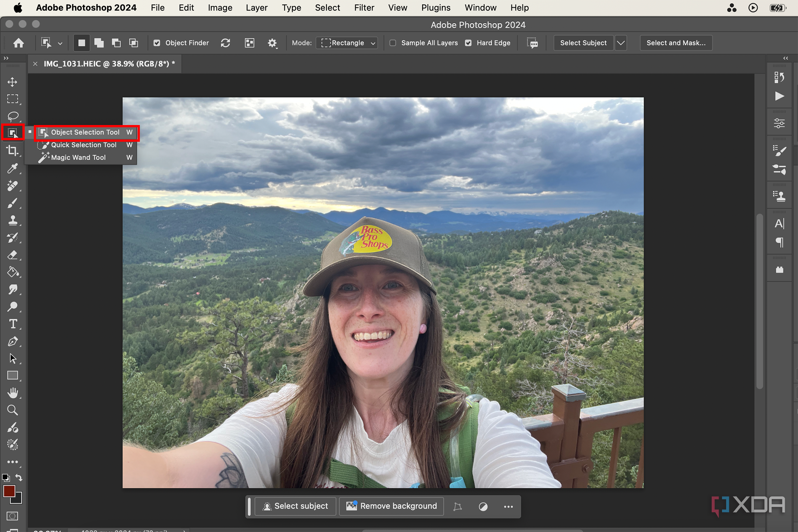Select the Horizontal Type tool
Screen dimensions: 798x532
tap(13, 324)
